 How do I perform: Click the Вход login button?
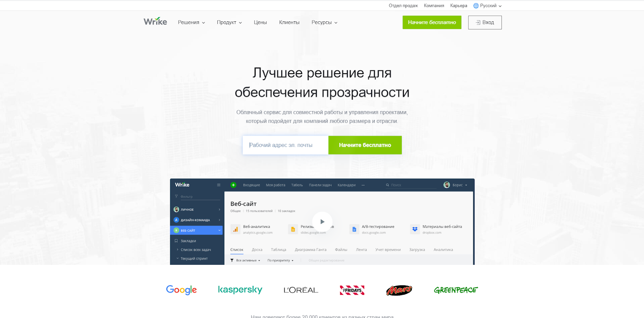pos(485,23)
